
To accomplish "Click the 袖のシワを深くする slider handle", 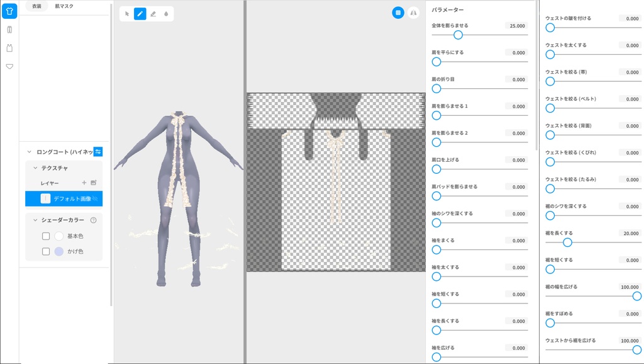I will click(436, 223).
